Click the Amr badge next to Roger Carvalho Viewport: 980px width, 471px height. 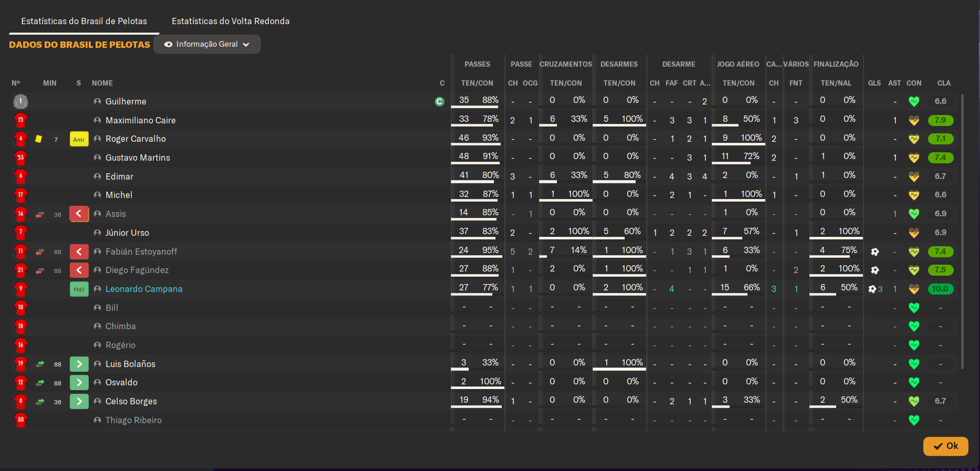coord(79,139)
